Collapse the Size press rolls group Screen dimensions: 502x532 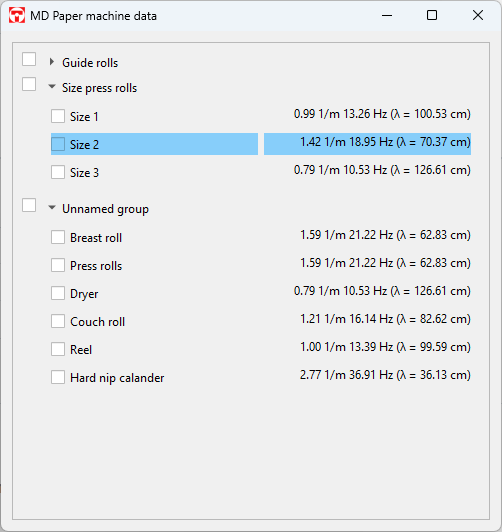(x=52, y=87)
